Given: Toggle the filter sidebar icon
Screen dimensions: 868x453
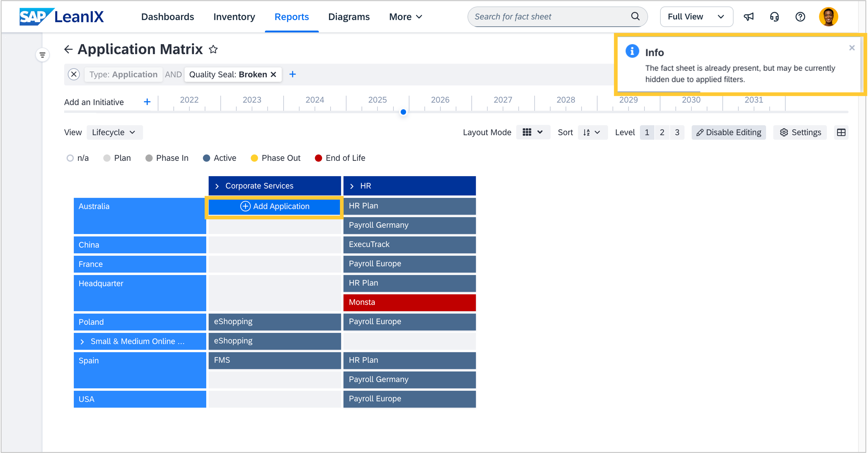Looking at the screenshot, I should pos(43,55).
